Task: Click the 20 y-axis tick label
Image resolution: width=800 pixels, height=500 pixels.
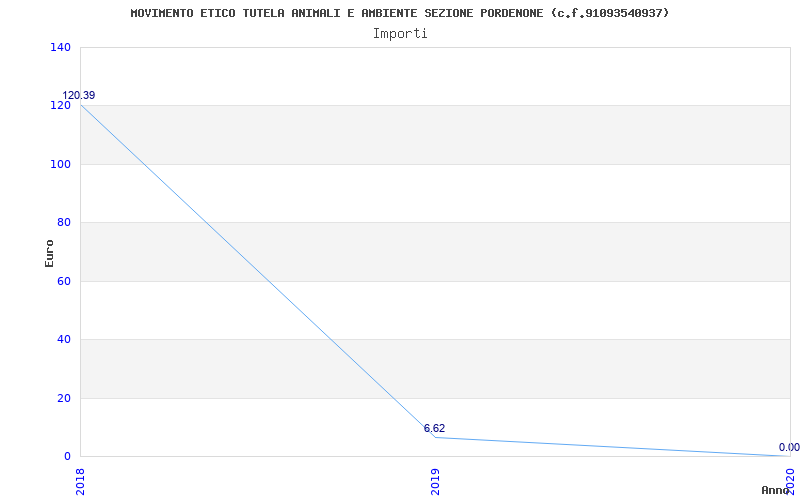Action: pos(64,398)
